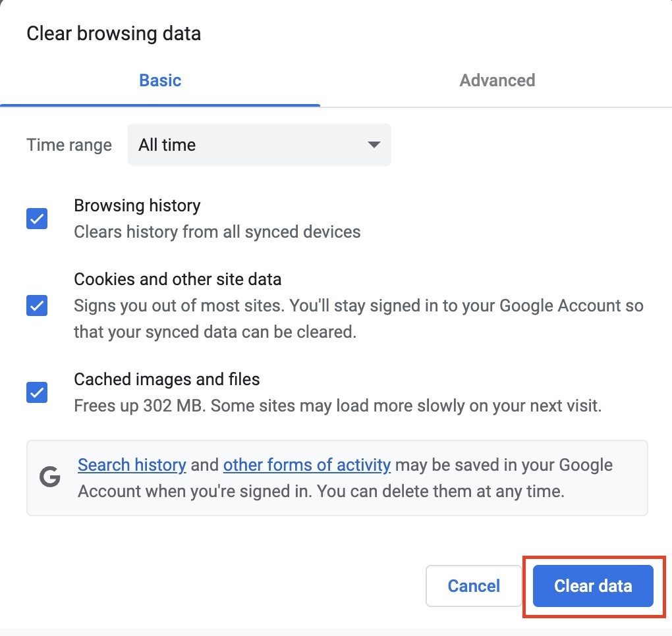Screen dimensions: 672x636
Task: Uncheck the Browsing history checkbox
Action: coord(37,219)
